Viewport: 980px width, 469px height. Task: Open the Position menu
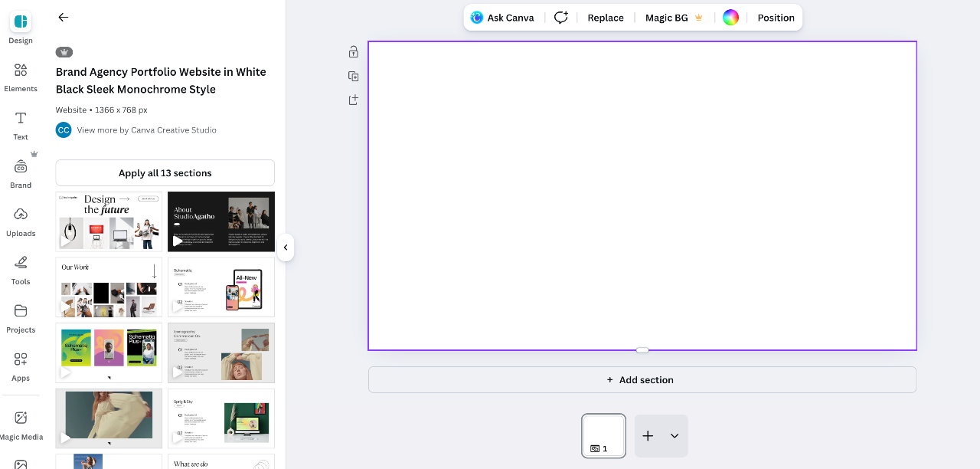[x=776, y=18]
